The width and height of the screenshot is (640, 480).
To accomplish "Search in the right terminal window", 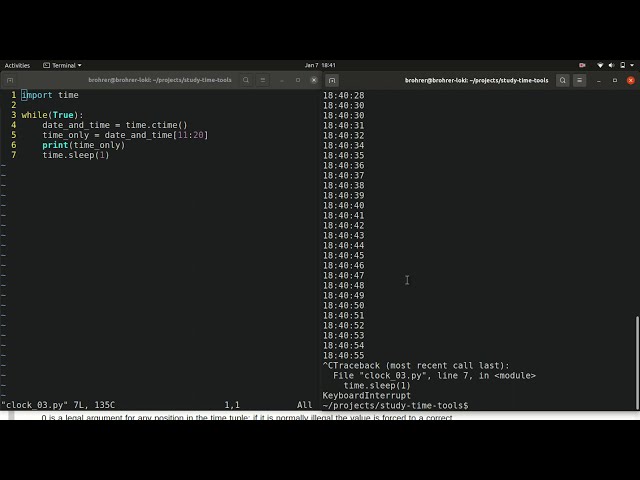I will pyautogui.click(x=562, y=80).
